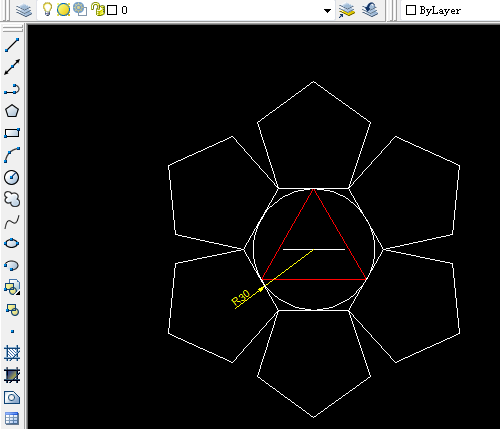Select the Polyline tool

click(12, 89)
